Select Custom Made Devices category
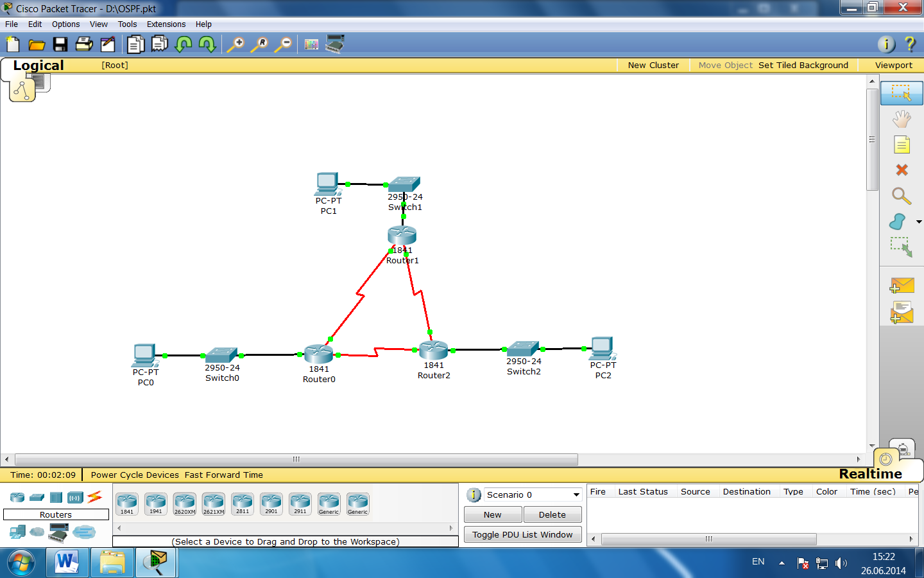This screenshot has width=924, height=578. click(58, 532)
